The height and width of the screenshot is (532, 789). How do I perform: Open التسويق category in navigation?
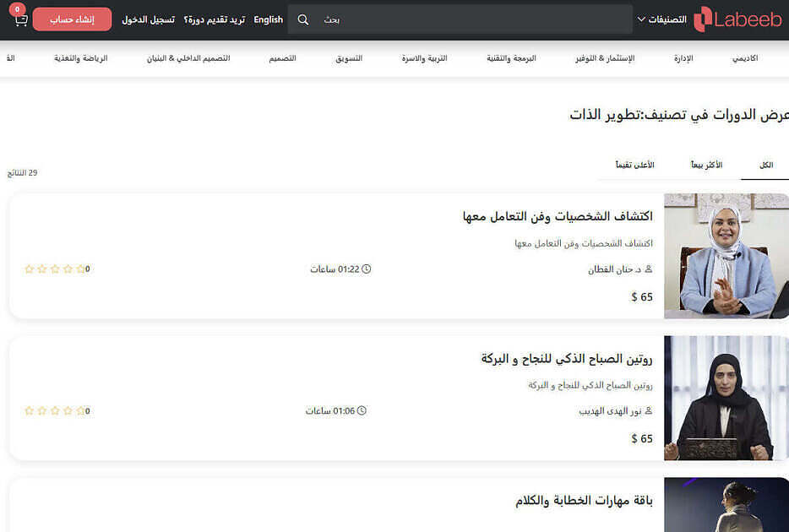(349, 58)
